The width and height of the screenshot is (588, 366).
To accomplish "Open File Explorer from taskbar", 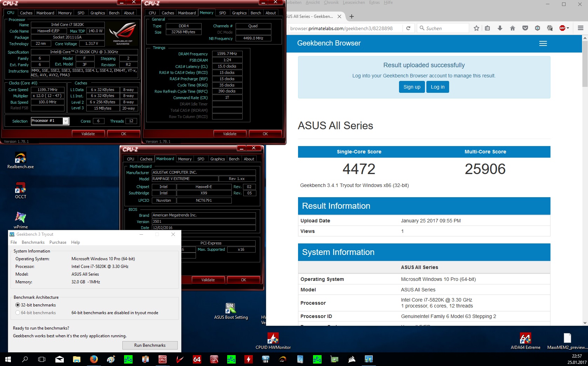I will point(76,359).
